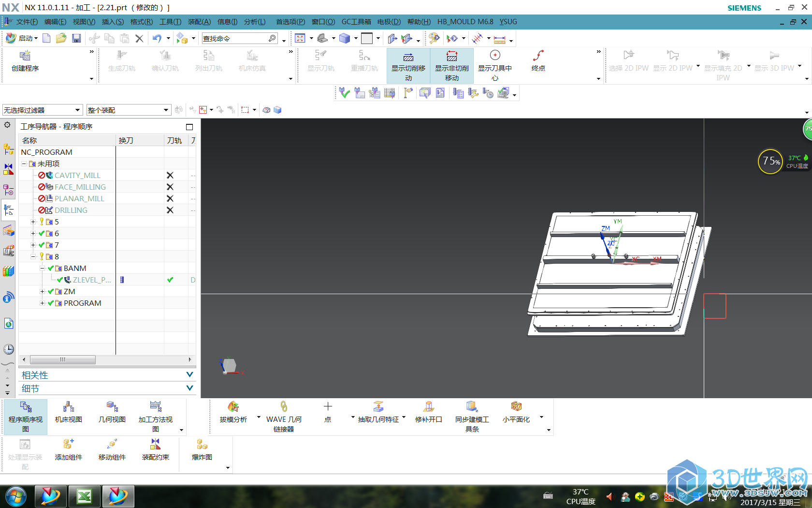This screenshot has height=508, width=812.
Task: Select the CAVITY_MILL operation
Action: tap(77, 176)
